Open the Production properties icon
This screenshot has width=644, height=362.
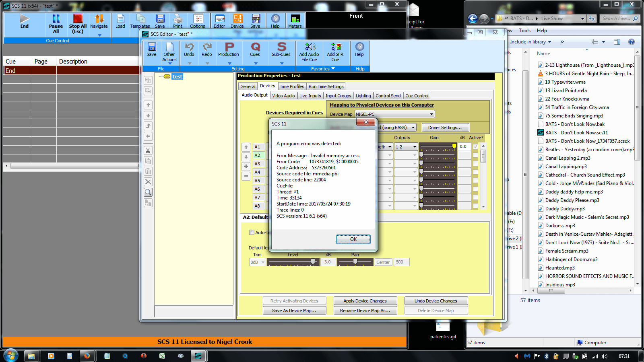(x=229, y=47)
